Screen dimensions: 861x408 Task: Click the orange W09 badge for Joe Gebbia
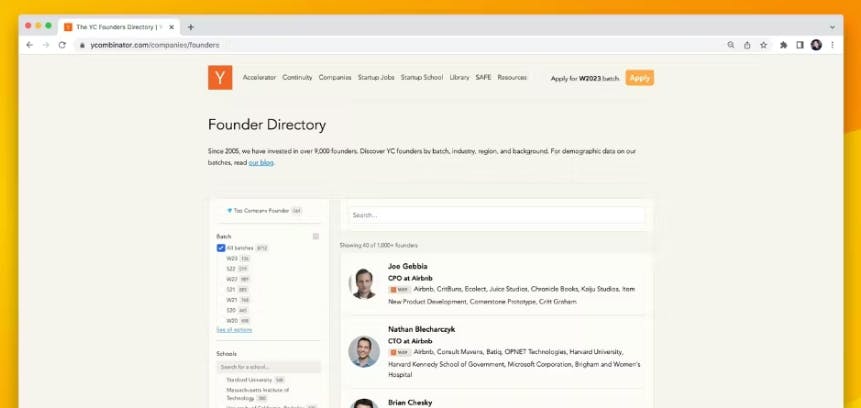point(400,289)
